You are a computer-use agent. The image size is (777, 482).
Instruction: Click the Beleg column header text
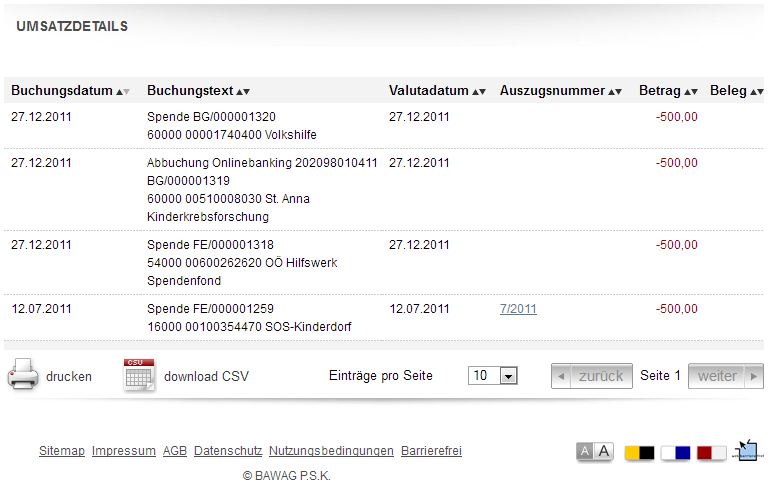(x=728, y=91)
